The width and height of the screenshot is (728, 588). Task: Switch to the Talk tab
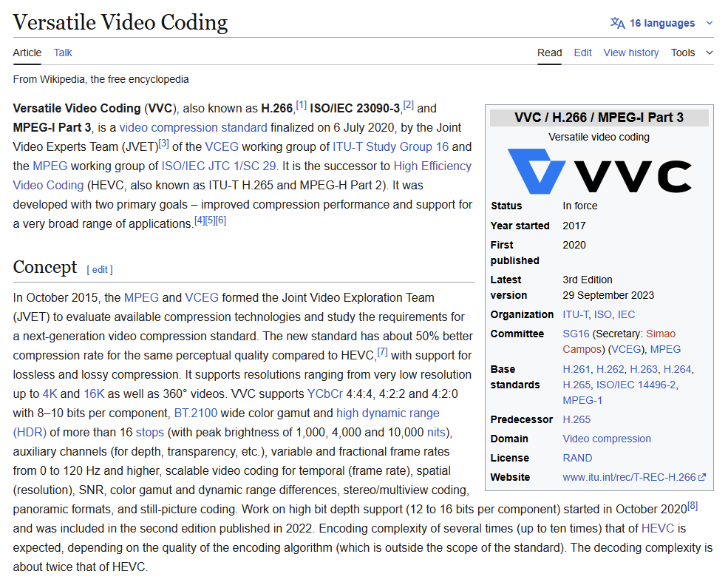tap(63, 53)
